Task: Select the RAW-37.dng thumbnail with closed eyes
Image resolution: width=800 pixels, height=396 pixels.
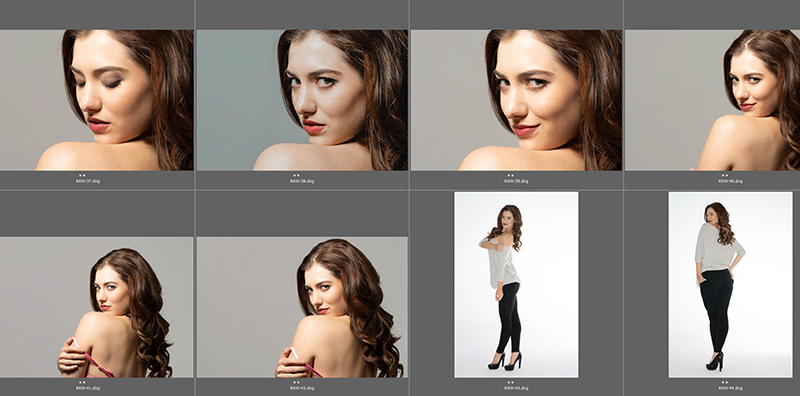Action: tap(96, 100)
